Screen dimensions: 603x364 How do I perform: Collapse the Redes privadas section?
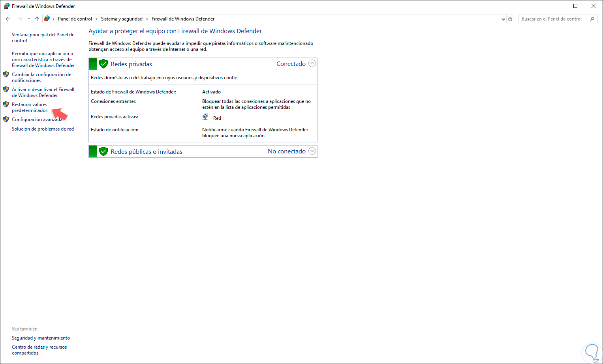pyautogui.click(x=312, y=63)
